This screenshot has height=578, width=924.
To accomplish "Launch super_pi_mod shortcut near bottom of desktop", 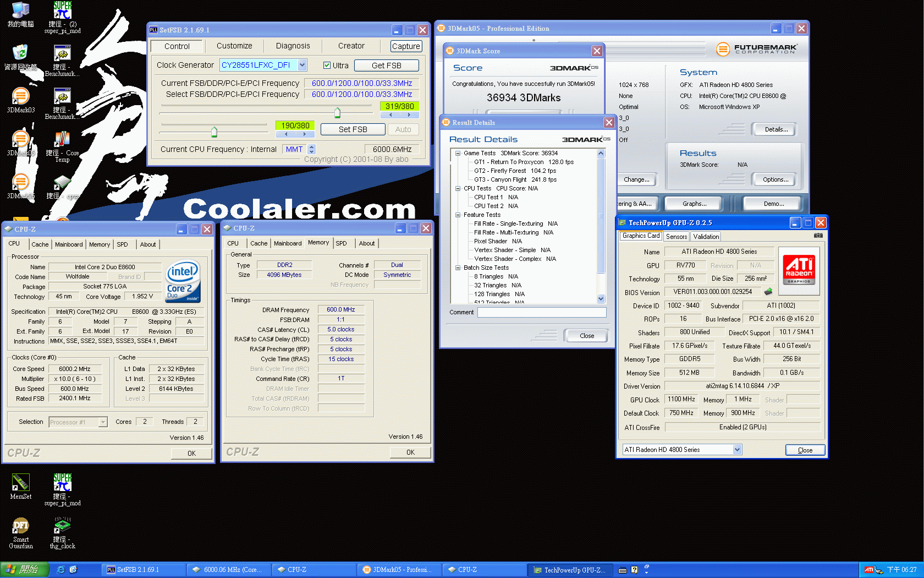I will [x=62, y=489].
